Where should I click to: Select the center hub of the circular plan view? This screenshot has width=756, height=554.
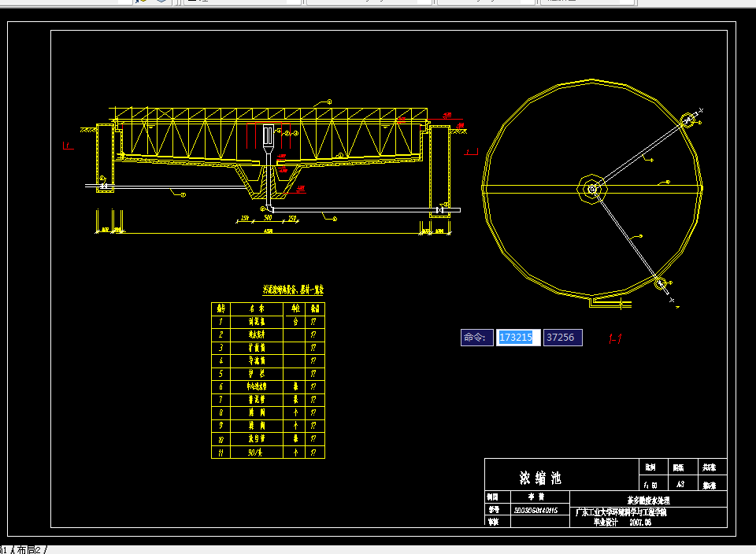tap(592, 189)
